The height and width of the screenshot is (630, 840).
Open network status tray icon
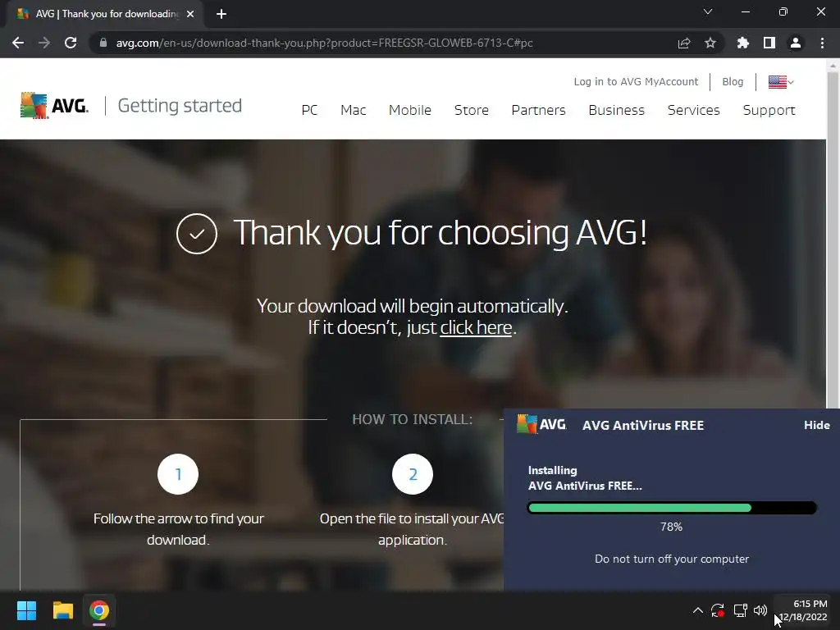[741, 610]
